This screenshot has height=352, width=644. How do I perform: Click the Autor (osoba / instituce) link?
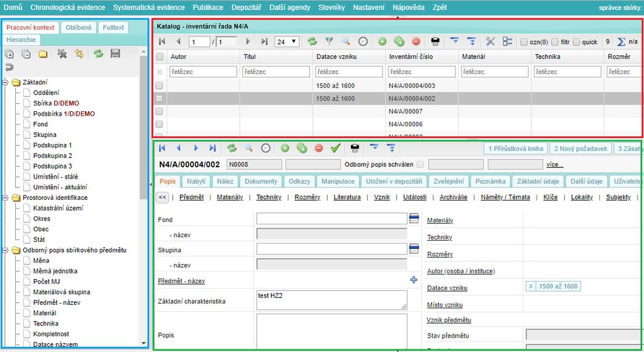pos(461,271)
